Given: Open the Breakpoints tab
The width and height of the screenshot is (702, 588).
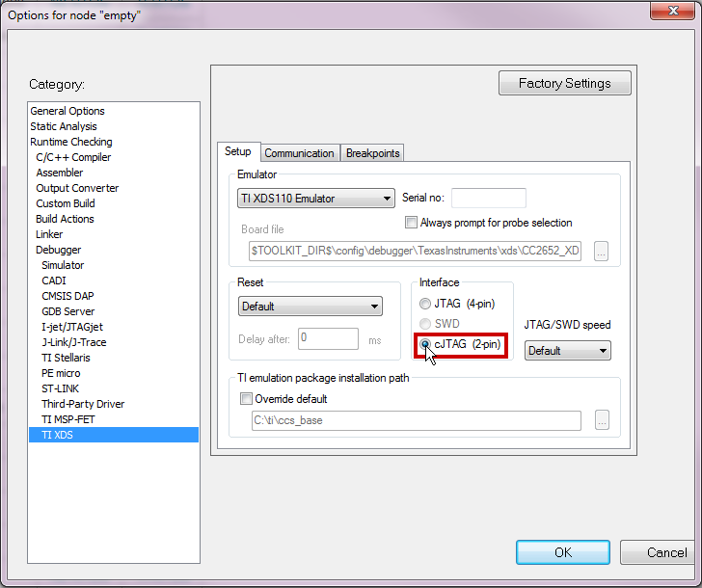Looking at the screenshot, I should (372, 153).
